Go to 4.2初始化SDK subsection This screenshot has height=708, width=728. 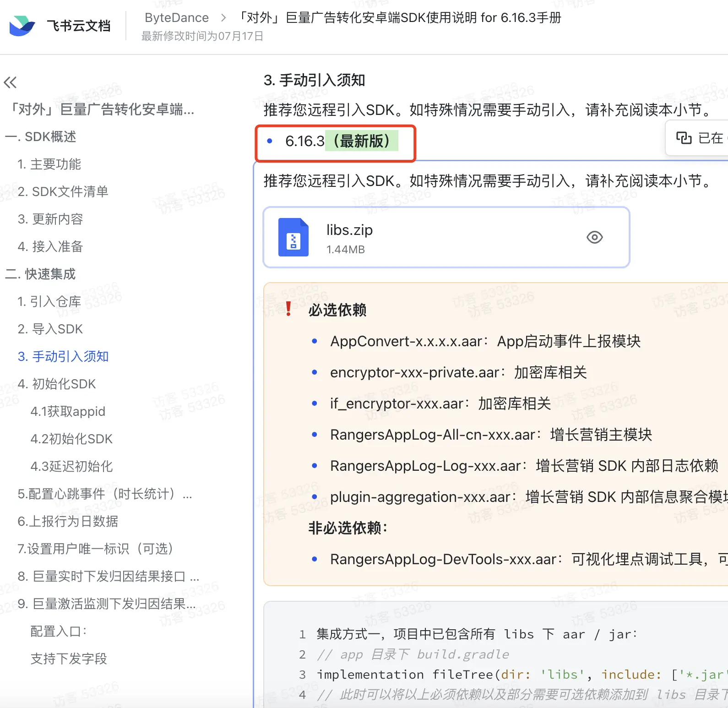coord(71,439)
